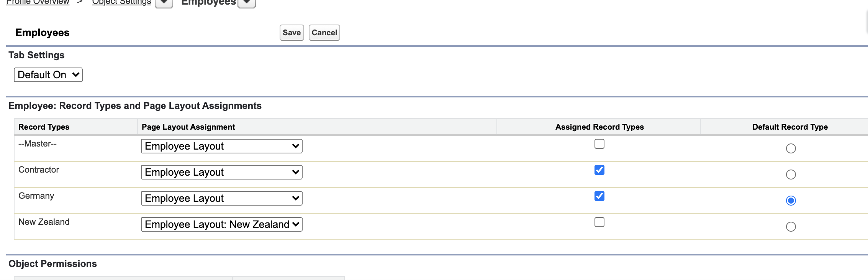Open Master record type page layout dropdown
This screenshot has height=280, width=868.
[221, 146]
